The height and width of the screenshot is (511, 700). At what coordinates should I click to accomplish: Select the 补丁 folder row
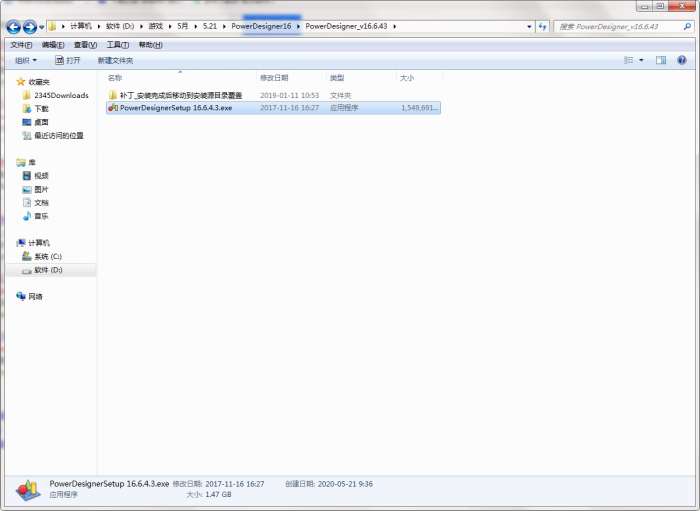[273, 95]
